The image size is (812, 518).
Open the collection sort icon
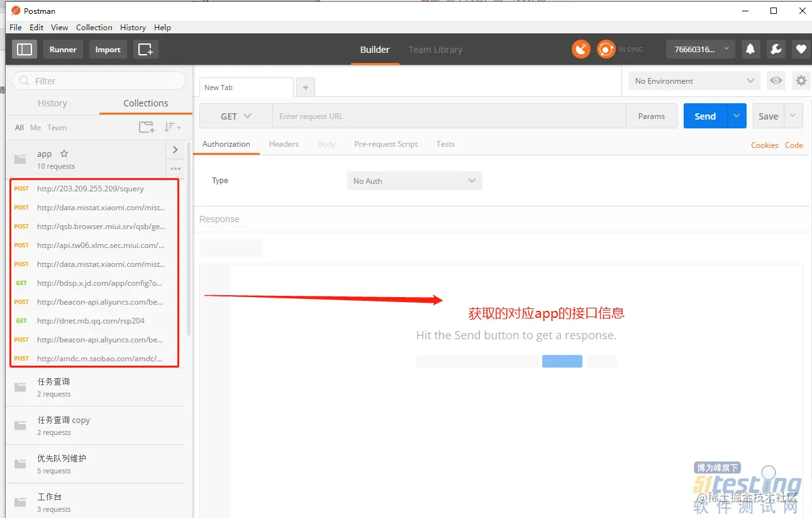172,127
